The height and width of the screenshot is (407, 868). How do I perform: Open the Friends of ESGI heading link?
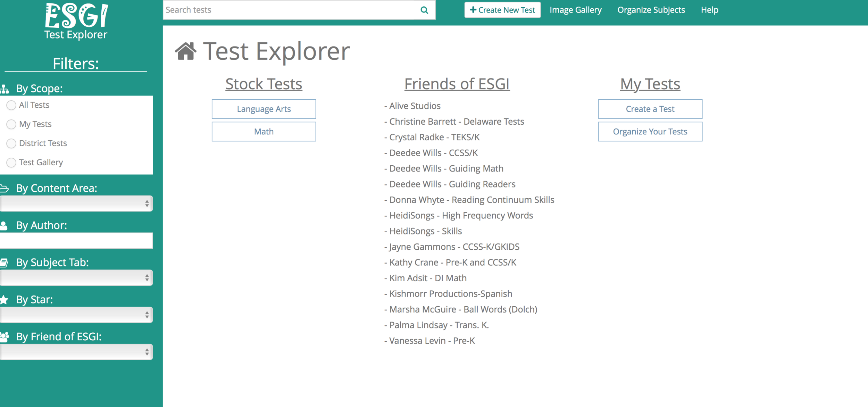click(457, 84)
